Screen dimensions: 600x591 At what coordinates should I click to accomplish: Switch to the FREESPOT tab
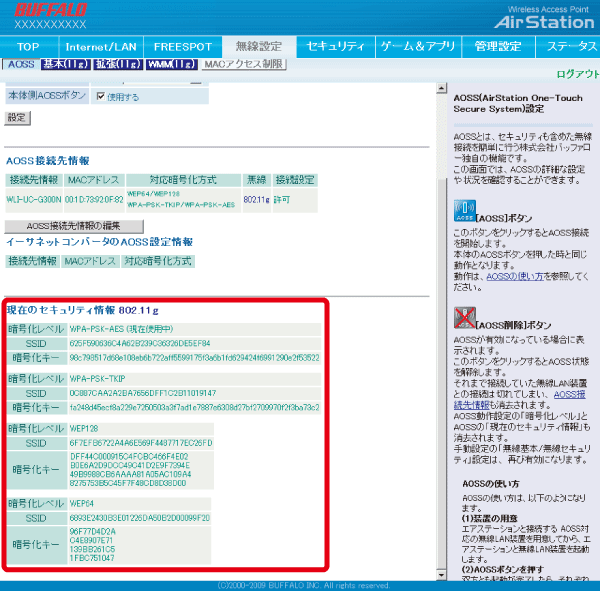(x=183, y=47)
